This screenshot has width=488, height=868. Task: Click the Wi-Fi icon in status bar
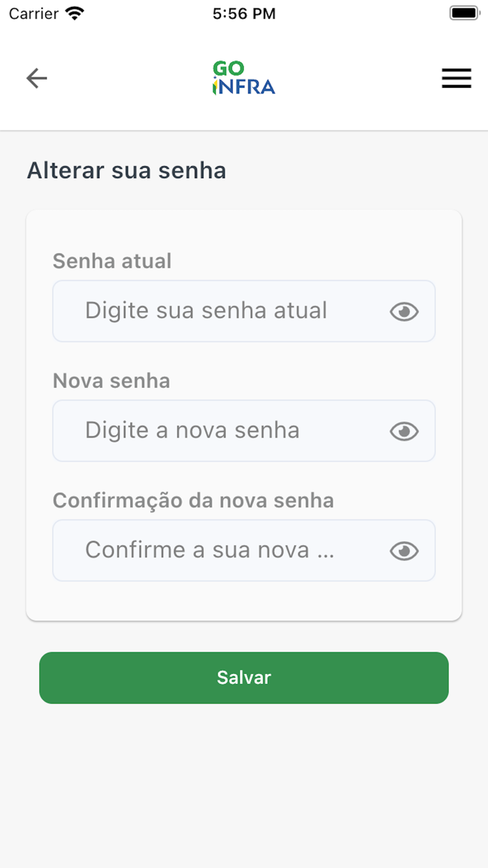pos(74,12)
